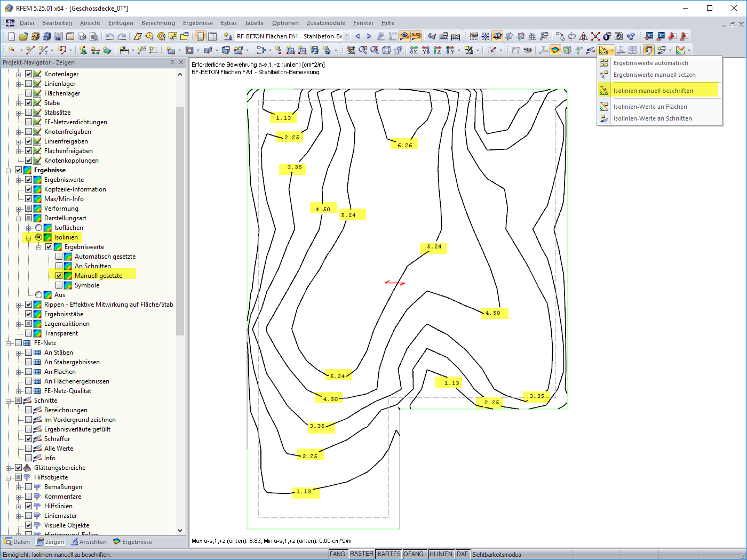Image resolution: width=747 pixels, height=560 pixels.
Task: Go to previous load case arrow
Action: click(x=357, y=36)
